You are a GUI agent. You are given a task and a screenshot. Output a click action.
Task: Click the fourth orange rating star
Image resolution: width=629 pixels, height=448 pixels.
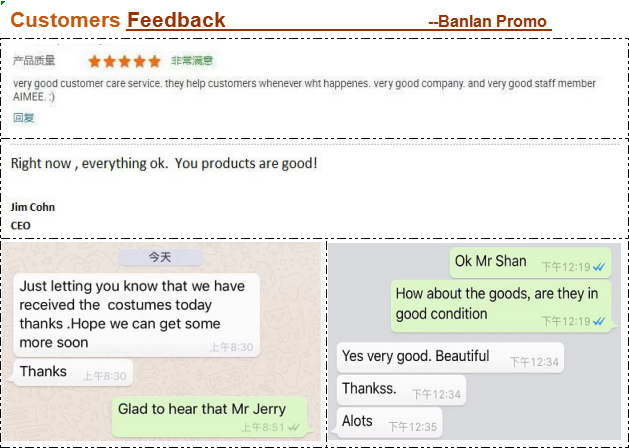pyautogui.click(x=140, y=61)
